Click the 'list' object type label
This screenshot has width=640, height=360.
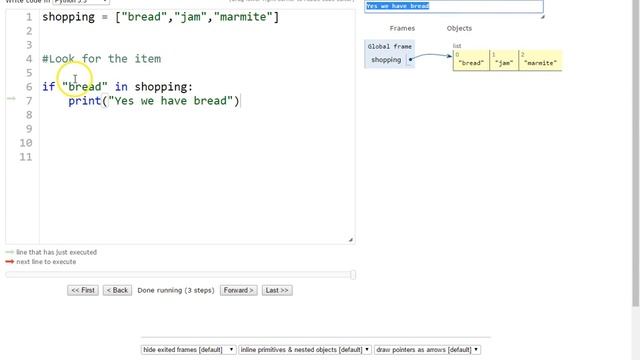457,46
